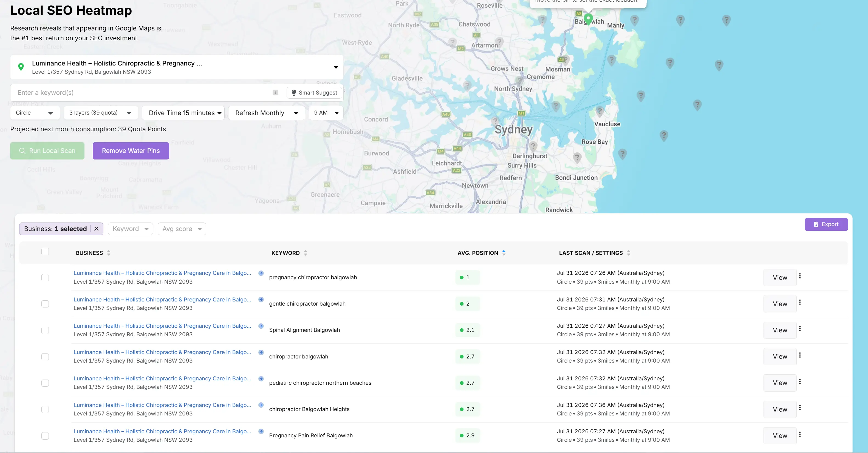Check the pediatric chiropractor northern beaches checkbox
Image resolution: width=868 pixels, height=453 pixels.
click(45, 383)
